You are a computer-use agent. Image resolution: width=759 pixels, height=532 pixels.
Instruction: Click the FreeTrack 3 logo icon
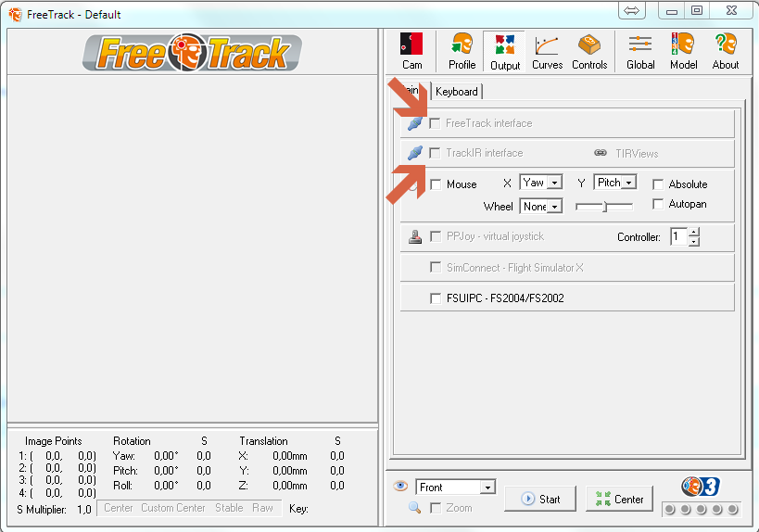point(701,487)
